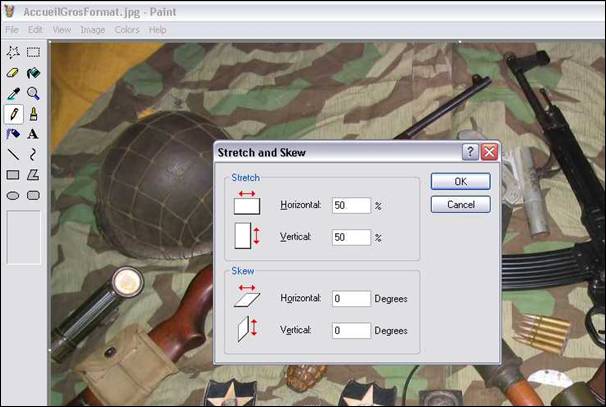This screenshot has width=606, height=407.
Task: Open the Edit menu
Action: pyautogui.click(x=35, y=30)
